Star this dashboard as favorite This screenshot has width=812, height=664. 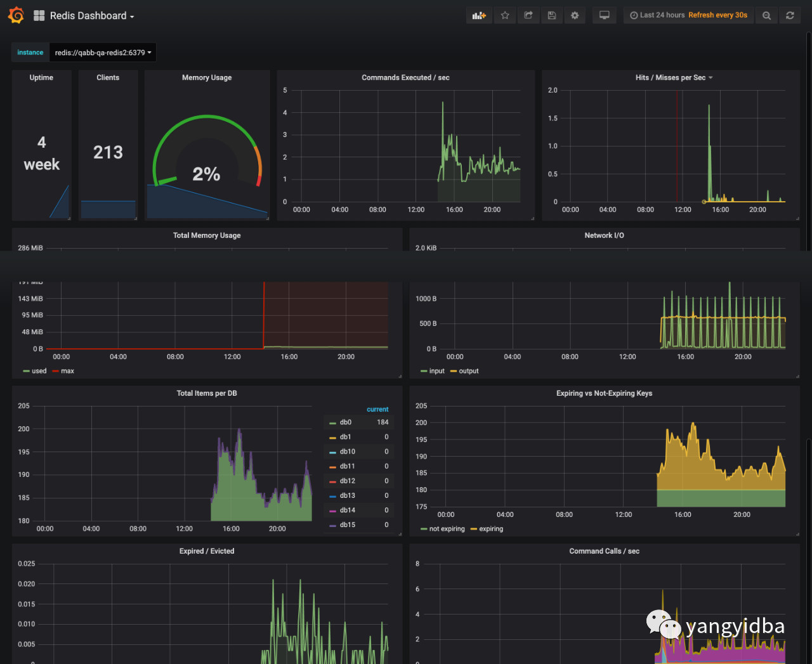(505, 15)
